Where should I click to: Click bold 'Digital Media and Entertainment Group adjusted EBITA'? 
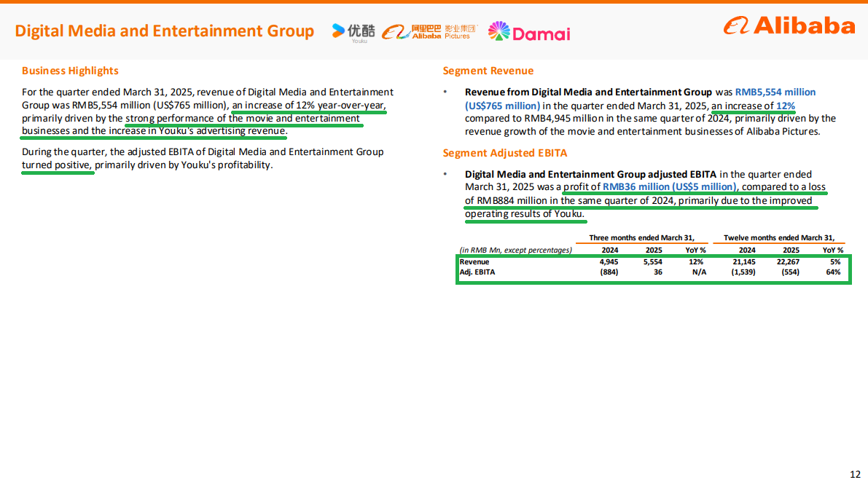[x=590, y=174]
